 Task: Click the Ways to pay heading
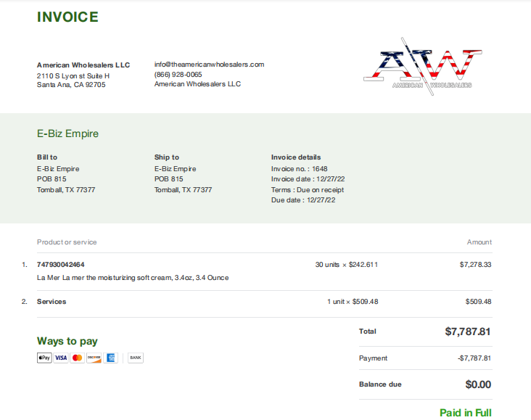point(67,341)
